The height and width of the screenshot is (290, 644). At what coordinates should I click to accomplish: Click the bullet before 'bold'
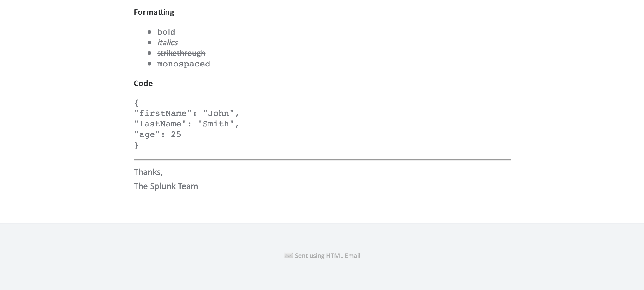(149, 32)
